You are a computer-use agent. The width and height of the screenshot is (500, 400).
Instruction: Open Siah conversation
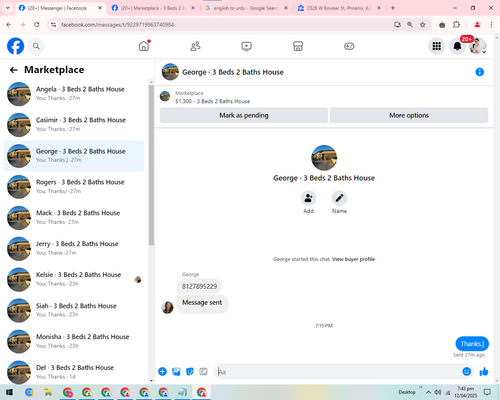(x=74, y=310)
